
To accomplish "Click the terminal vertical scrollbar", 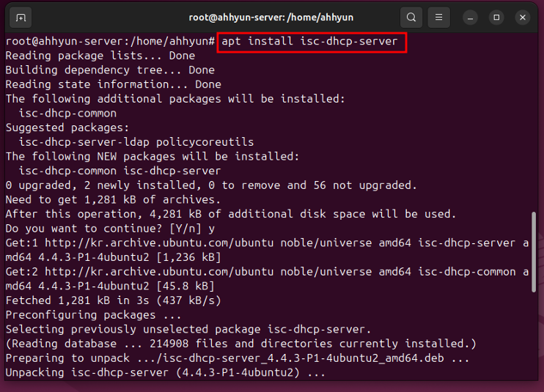I will (534, 252).
